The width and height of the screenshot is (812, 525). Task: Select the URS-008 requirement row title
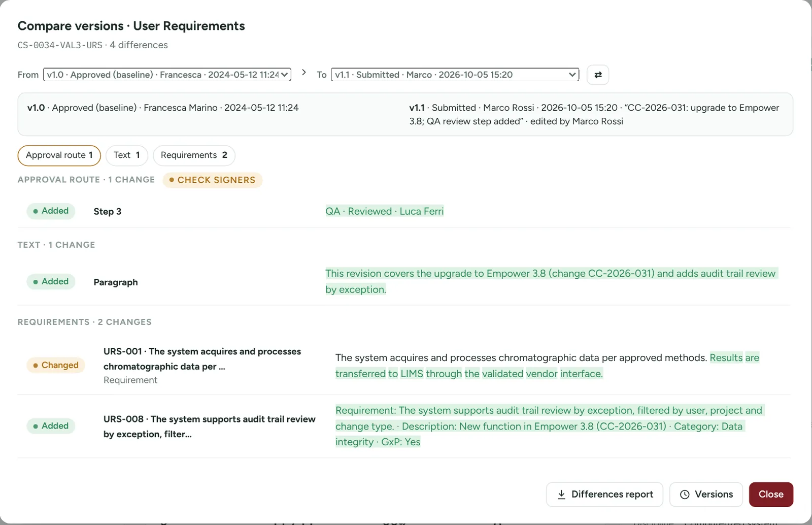[210, 426]
